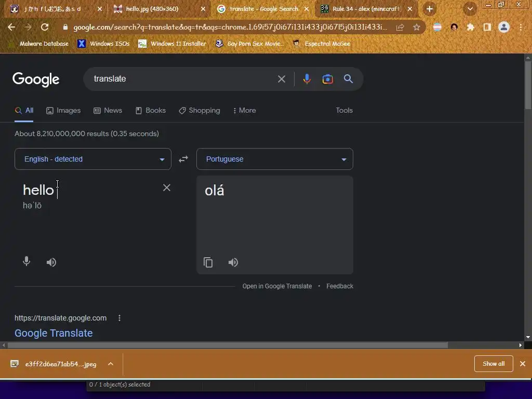The image size is (532, 399).
Task: Close the hello.jpg browser tab
Action: (x=203, y=9)
